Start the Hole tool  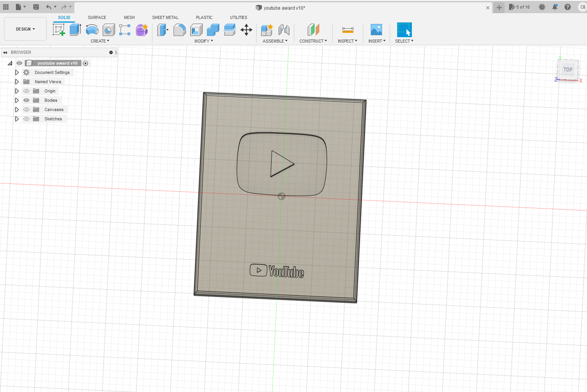pos(108,30)
